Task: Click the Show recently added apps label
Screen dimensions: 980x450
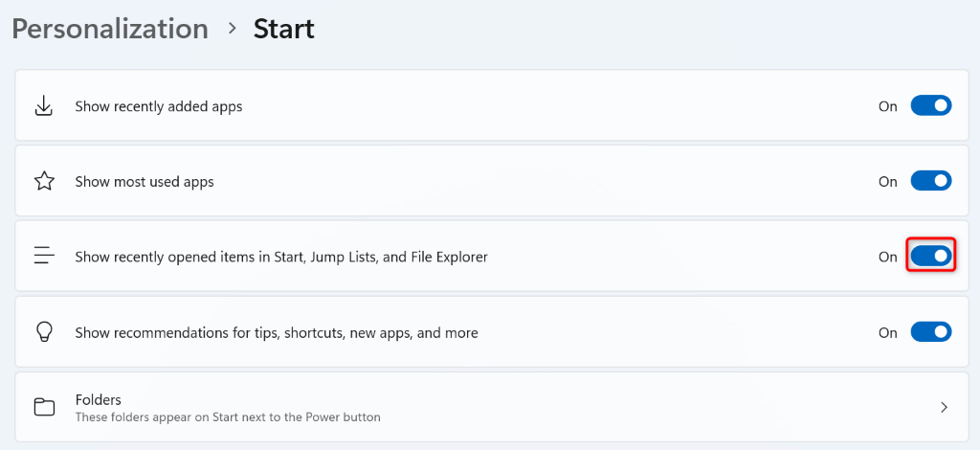Action: (159, 106)
